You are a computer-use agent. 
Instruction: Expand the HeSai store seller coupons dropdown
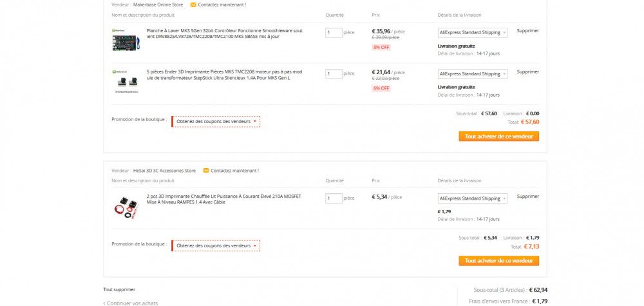click(217, 245)
